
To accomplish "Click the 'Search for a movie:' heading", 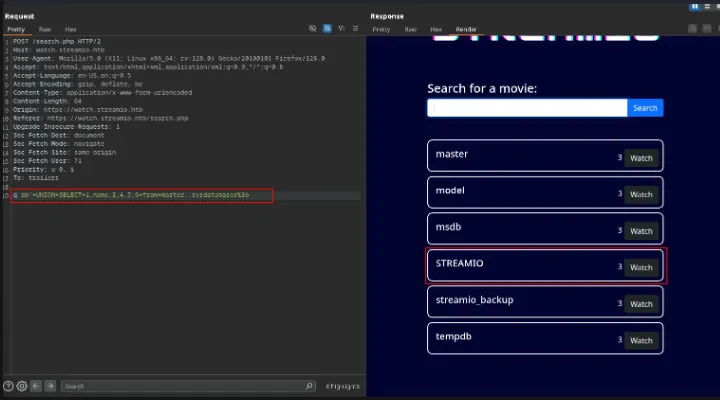I will click(482, 88).
